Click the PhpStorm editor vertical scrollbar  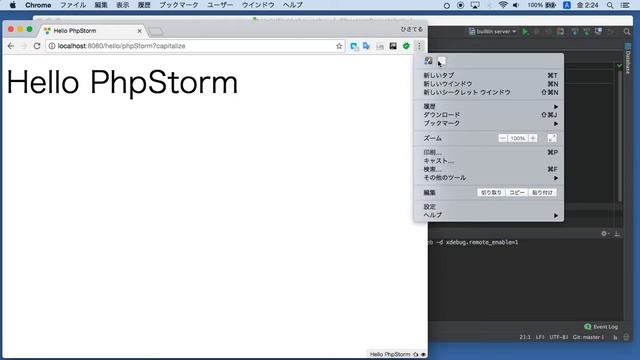[620, 135]
